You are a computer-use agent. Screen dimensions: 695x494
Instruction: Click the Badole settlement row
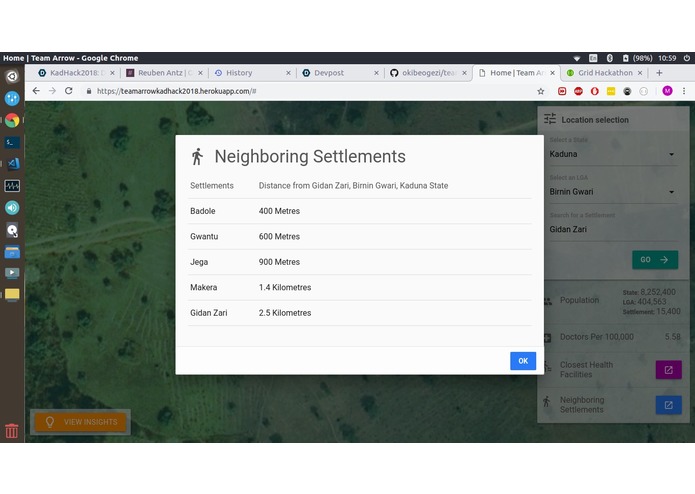(x=359, y=211)
